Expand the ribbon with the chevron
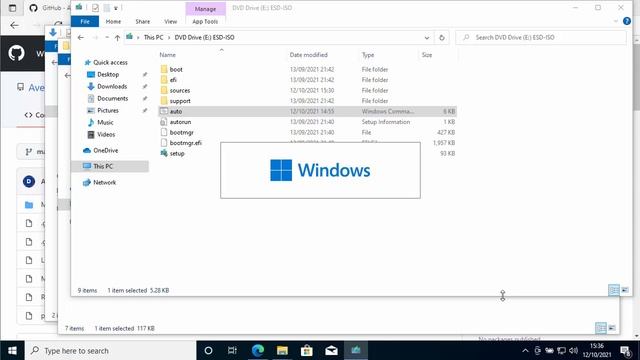Viewport: 640px width, 360px height. coord(616,21)
